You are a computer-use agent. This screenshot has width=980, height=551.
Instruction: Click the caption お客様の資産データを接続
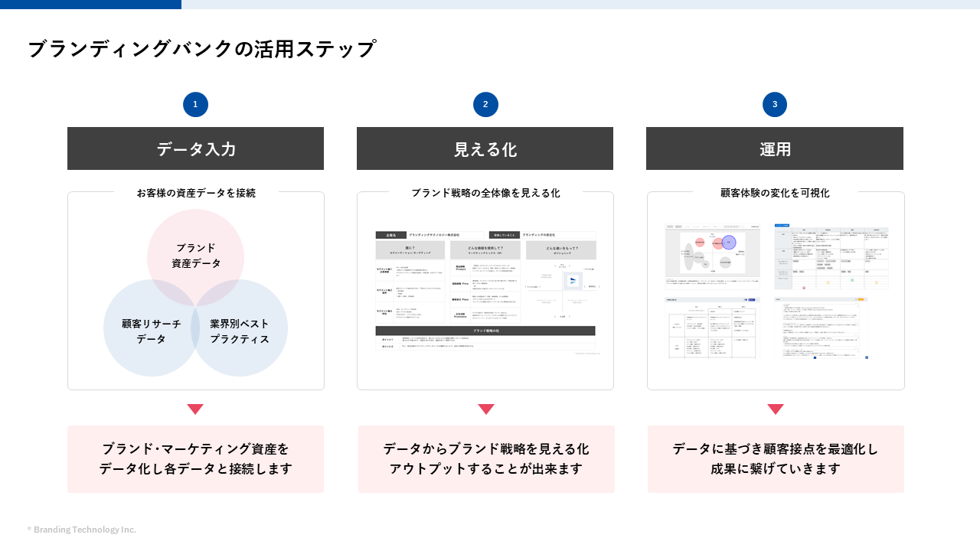196,193
